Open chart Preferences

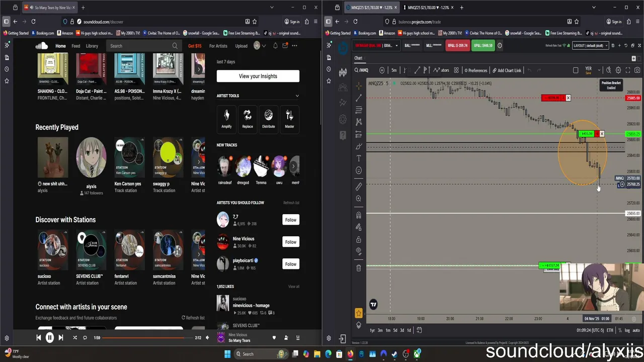click(x=476, y=70)
